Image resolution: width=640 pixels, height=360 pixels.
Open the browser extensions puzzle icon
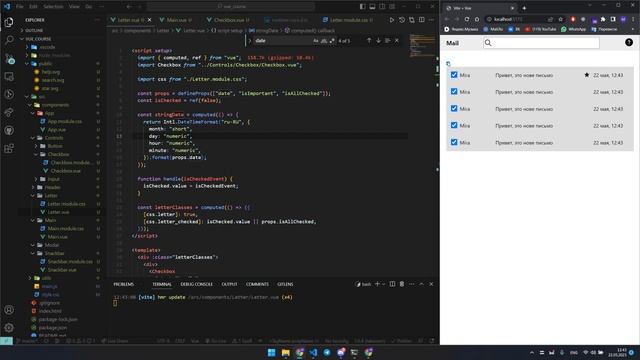coord(603,19)
